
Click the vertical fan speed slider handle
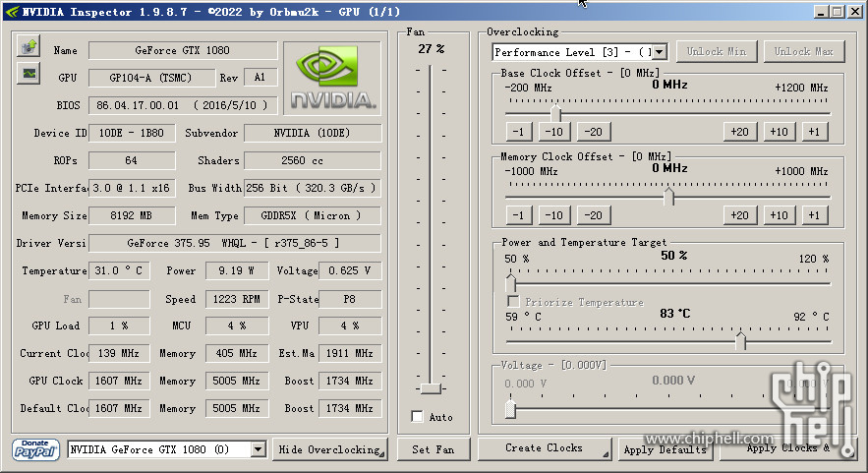coord(431,388)
